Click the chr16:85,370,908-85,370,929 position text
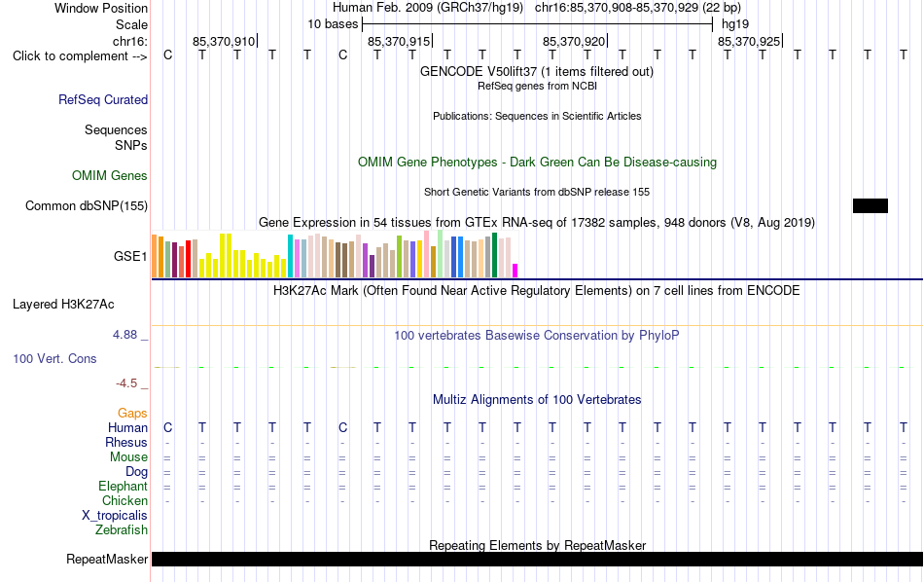The image size is (924, 582). (x=638, y=8)
